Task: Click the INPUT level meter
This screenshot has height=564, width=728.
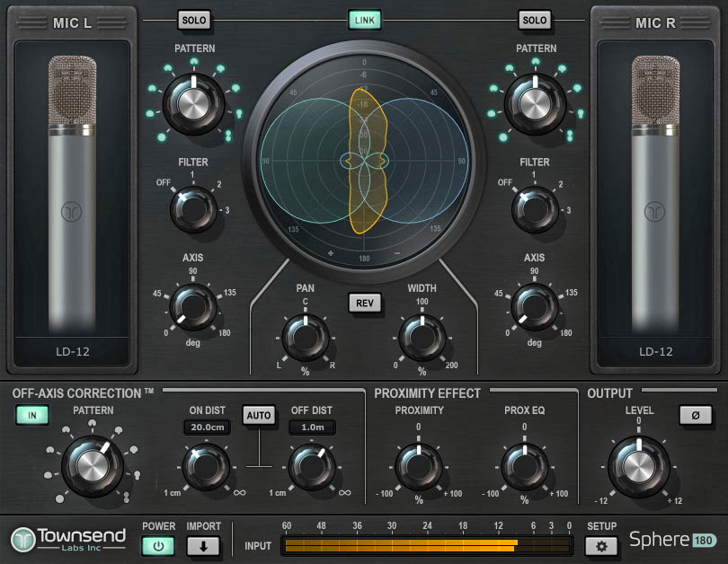Action: (x=427, y=545)
